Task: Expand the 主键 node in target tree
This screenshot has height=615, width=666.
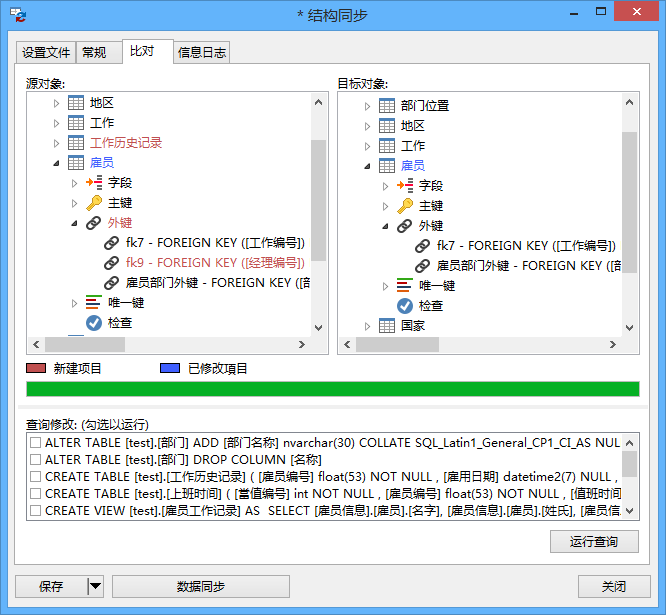Action: coord(385,206)
